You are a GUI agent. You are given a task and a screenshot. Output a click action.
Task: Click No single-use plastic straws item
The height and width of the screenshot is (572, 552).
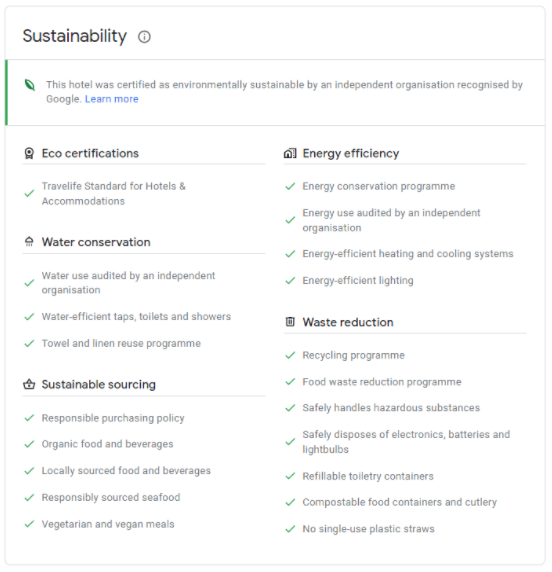point(368,529)
